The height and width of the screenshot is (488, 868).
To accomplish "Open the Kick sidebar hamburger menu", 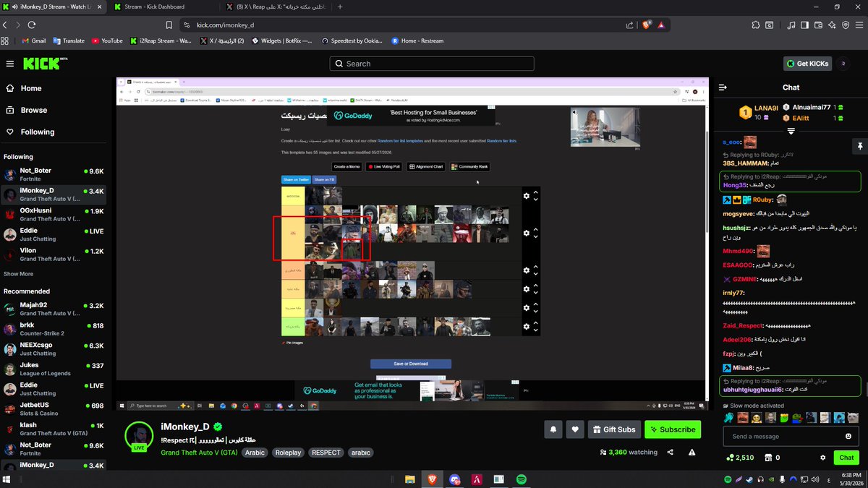I will [x=10, y=64].
